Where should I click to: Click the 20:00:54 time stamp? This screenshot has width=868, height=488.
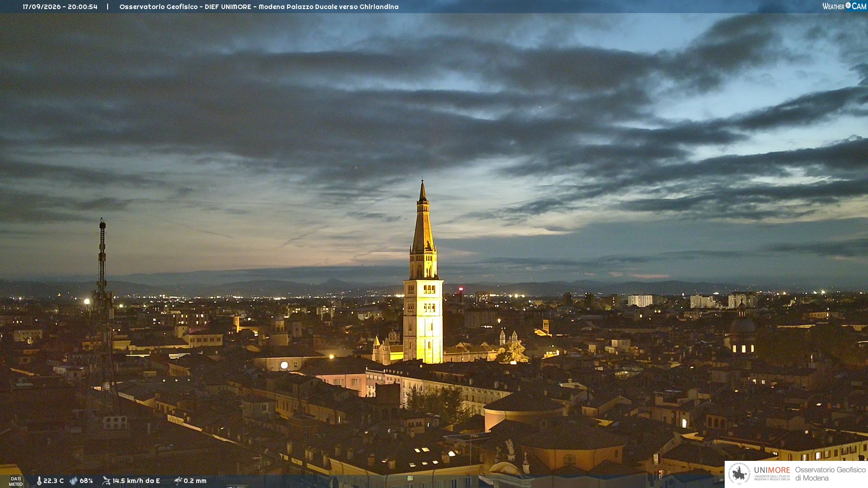tap(83, 7)
